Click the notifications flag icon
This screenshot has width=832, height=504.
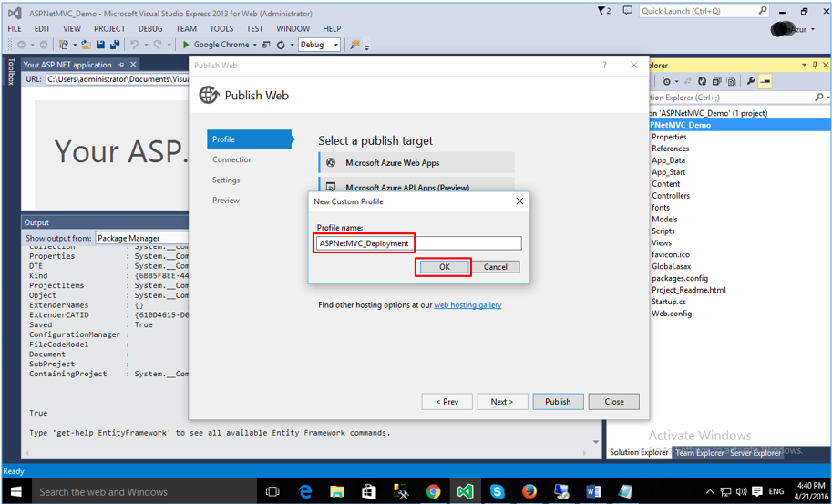click(x=604, y=11)
